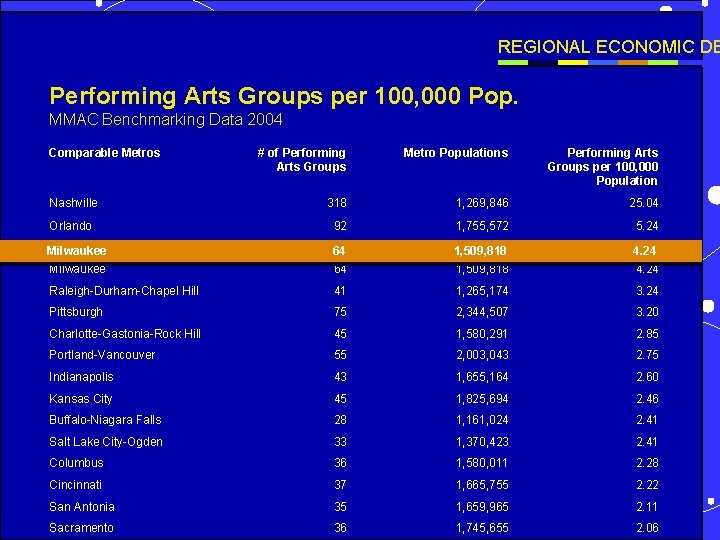
Task: Select the 'Metro Populations' column header
Action: coord(456,153)
